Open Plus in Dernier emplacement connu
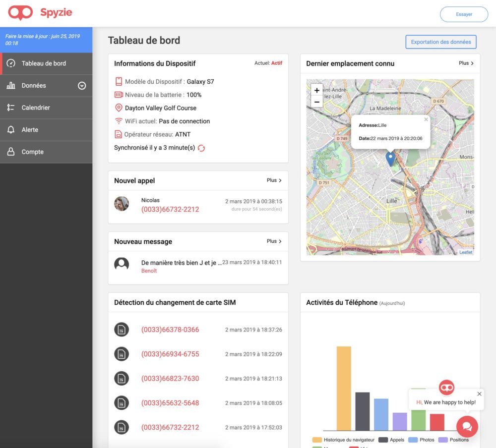 466,63
